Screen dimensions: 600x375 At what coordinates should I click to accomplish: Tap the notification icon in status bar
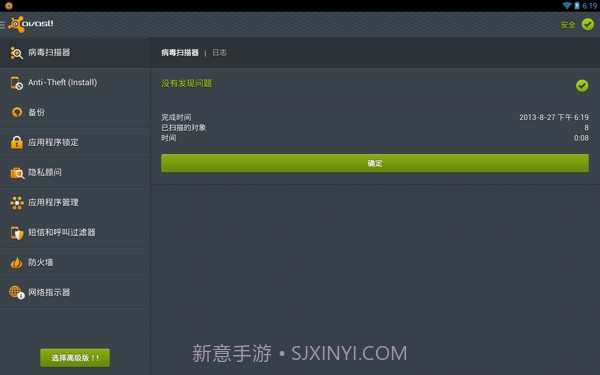coord(9,6)
